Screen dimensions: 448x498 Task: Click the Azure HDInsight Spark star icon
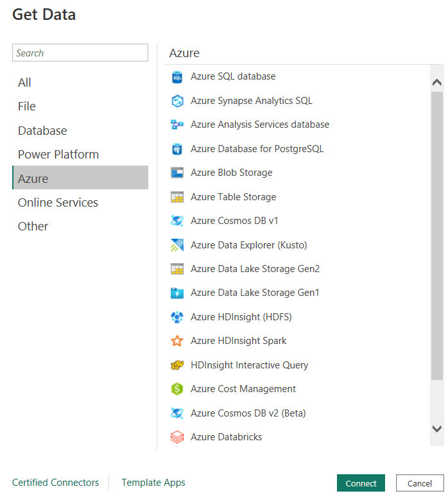pos(177,341)
